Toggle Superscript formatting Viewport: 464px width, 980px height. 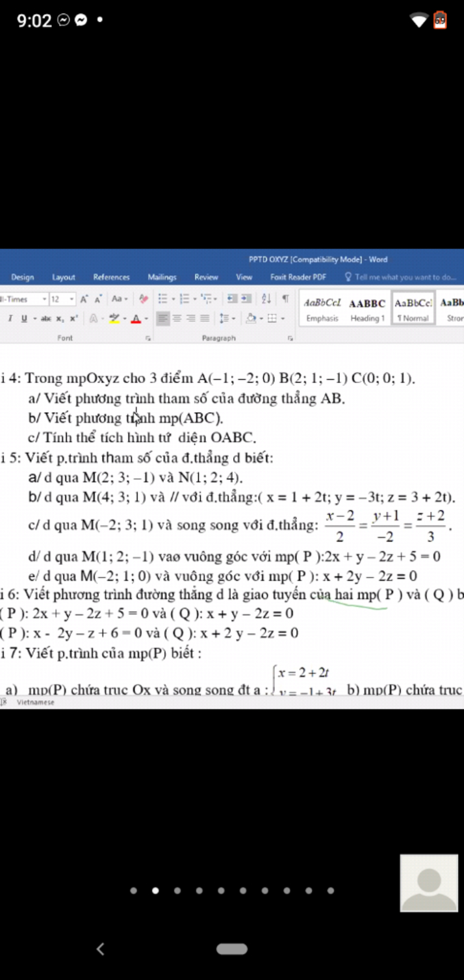pos(74,319)
